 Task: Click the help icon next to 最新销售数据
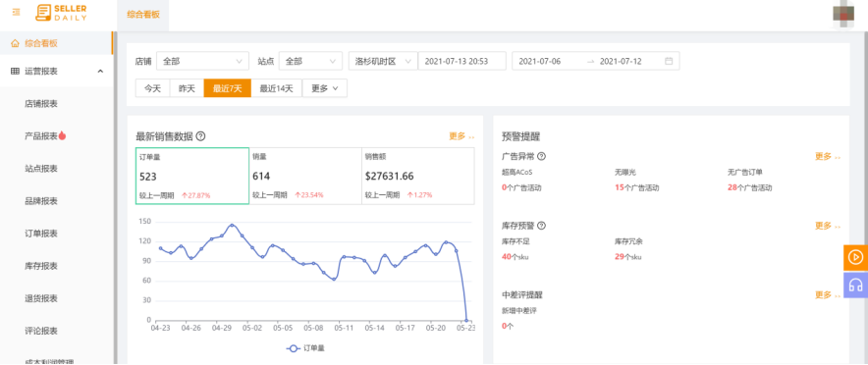(200, 136)
